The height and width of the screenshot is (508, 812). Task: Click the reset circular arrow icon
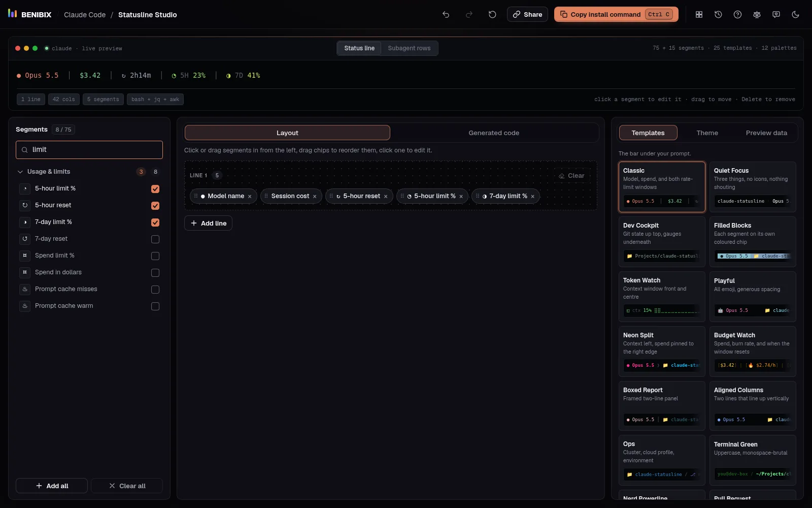pyautogui.click(x=492, y=15)
